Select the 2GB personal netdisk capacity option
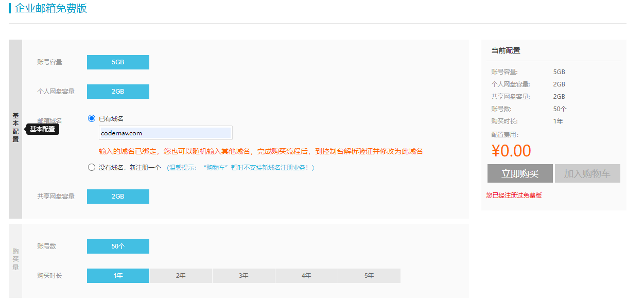Image resolution: width=644 pixels, height=302 pixels. tap(118, 92)
